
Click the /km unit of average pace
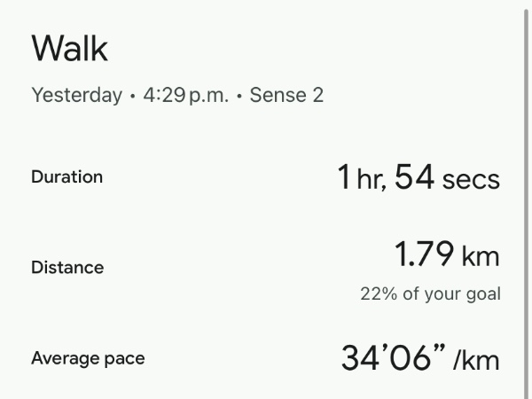(476, 360)
